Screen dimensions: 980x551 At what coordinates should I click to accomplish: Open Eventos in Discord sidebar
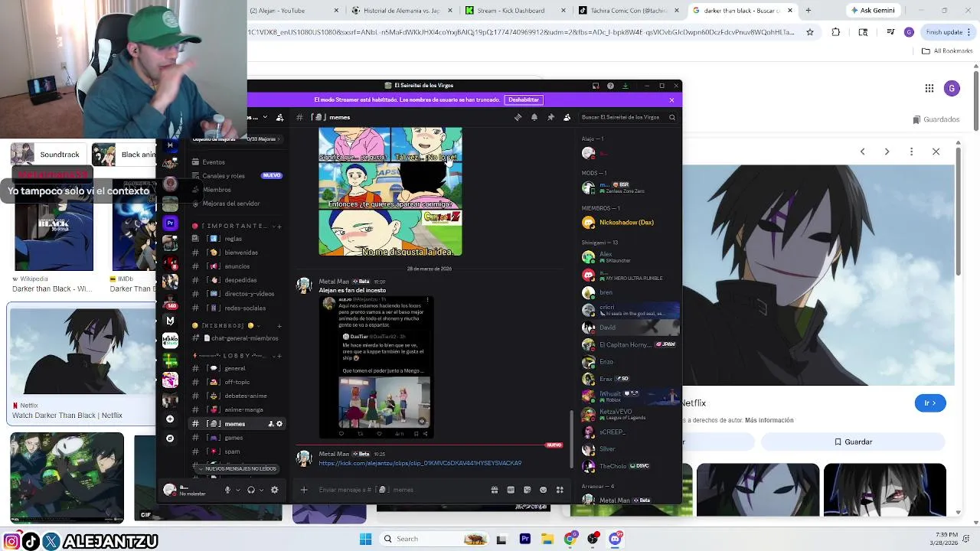tap(237, 161)
